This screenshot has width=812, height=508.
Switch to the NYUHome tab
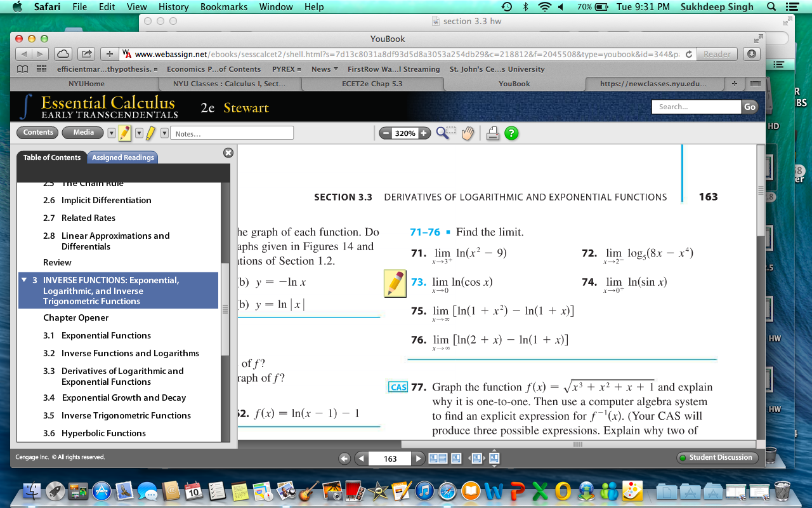86,83
